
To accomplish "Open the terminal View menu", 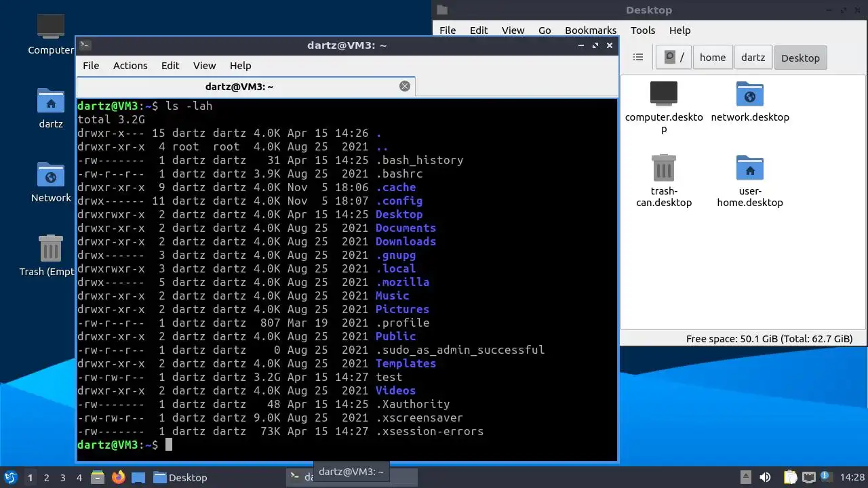I will (x=204, y=66).
